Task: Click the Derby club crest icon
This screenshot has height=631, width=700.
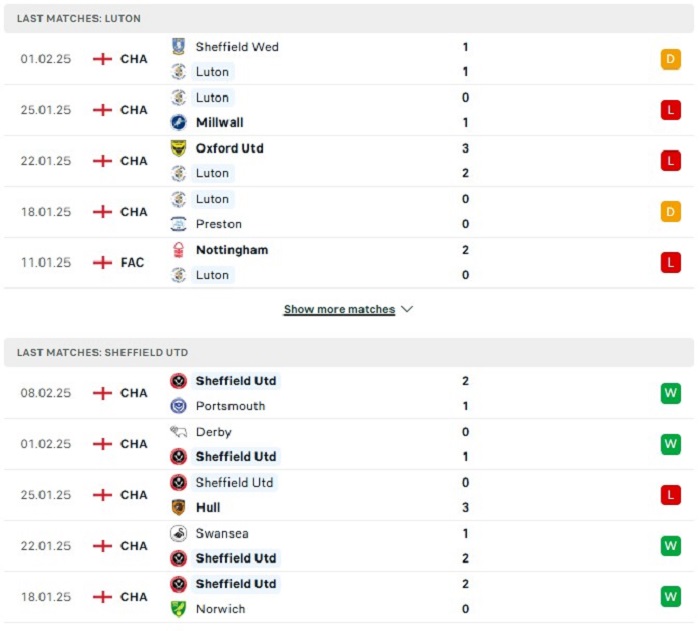Action: [179, 432]
